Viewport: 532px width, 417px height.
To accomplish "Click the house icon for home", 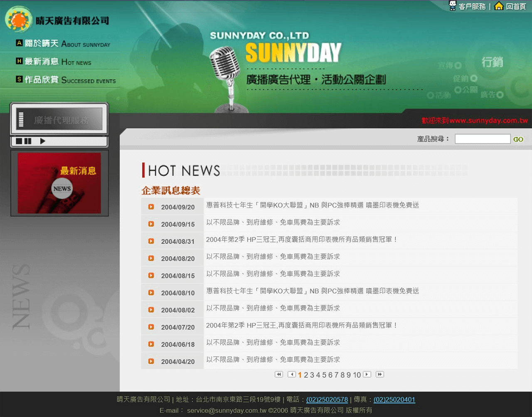I will pos(499,6).
